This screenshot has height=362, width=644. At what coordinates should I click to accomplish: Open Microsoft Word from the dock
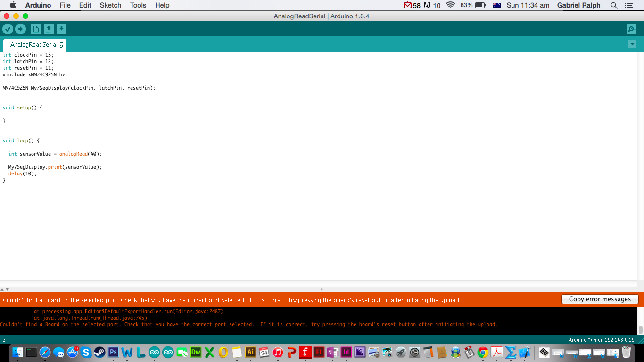[x=127, y=352]
